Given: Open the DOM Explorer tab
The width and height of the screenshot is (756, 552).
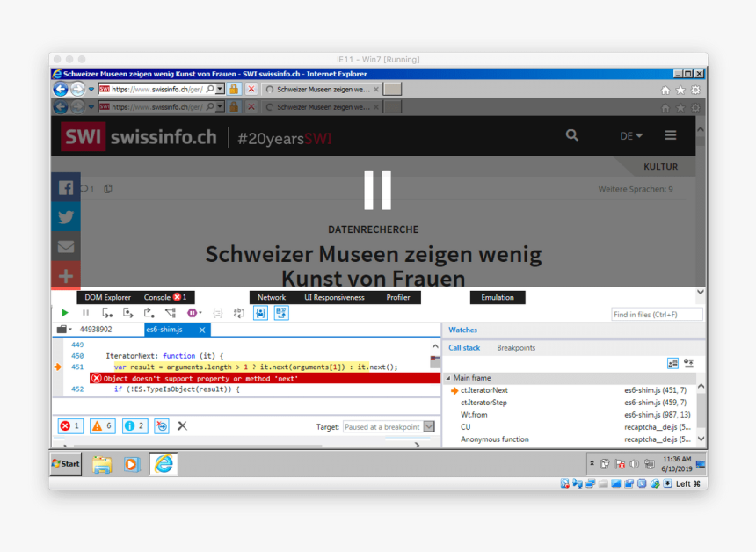Looking at the screenshot, I should (x=107, y=297).
